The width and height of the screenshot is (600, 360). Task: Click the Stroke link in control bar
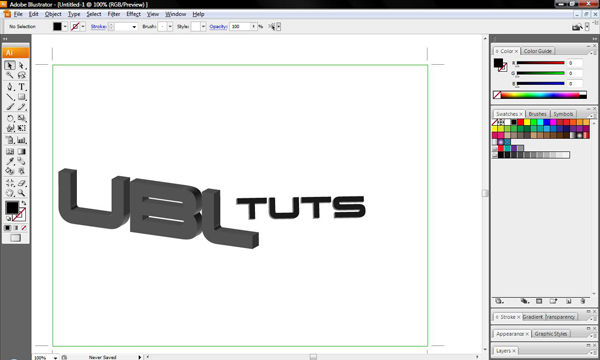pos(98,26)
